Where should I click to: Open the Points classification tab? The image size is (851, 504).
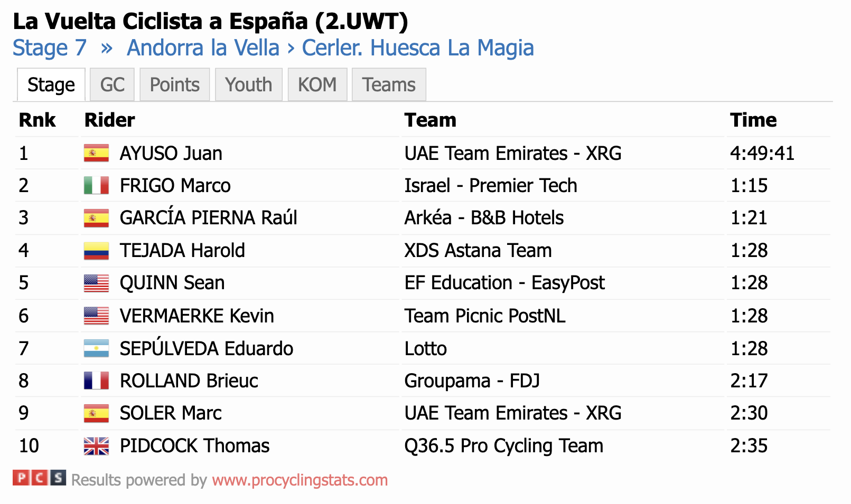point(175,84)
